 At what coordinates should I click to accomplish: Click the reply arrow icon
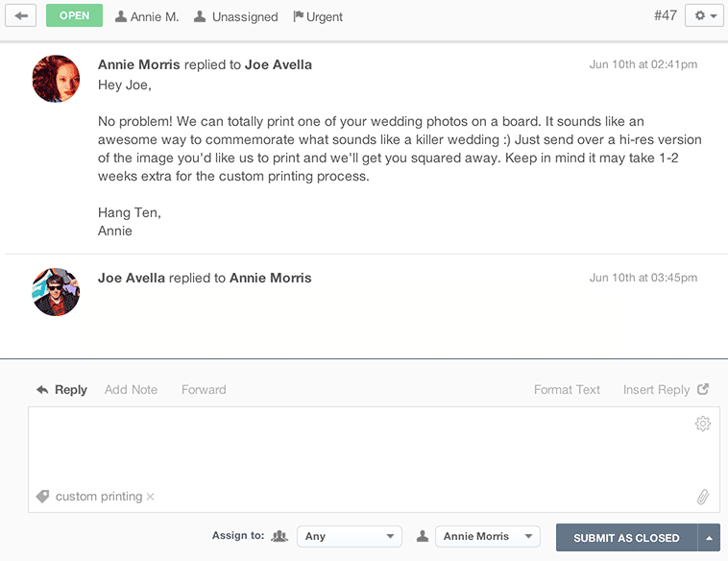click(x=42, y=389)
